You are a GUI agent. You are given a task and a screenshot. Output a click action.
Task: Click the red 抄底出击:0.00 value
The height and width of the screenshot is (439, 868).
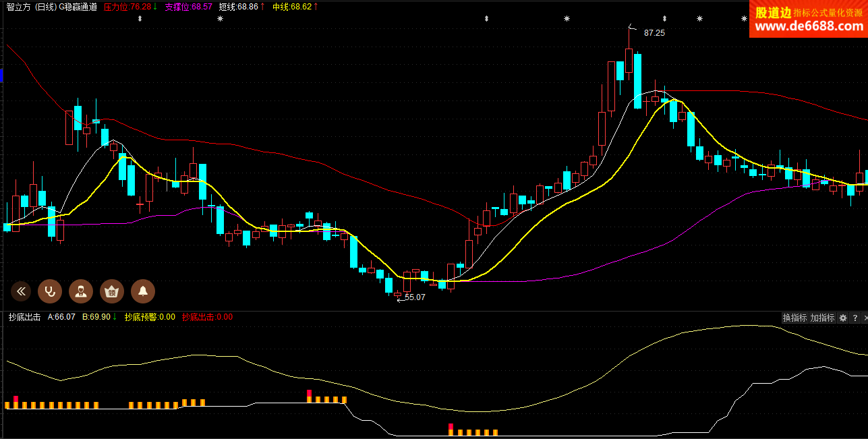(207, 317)
